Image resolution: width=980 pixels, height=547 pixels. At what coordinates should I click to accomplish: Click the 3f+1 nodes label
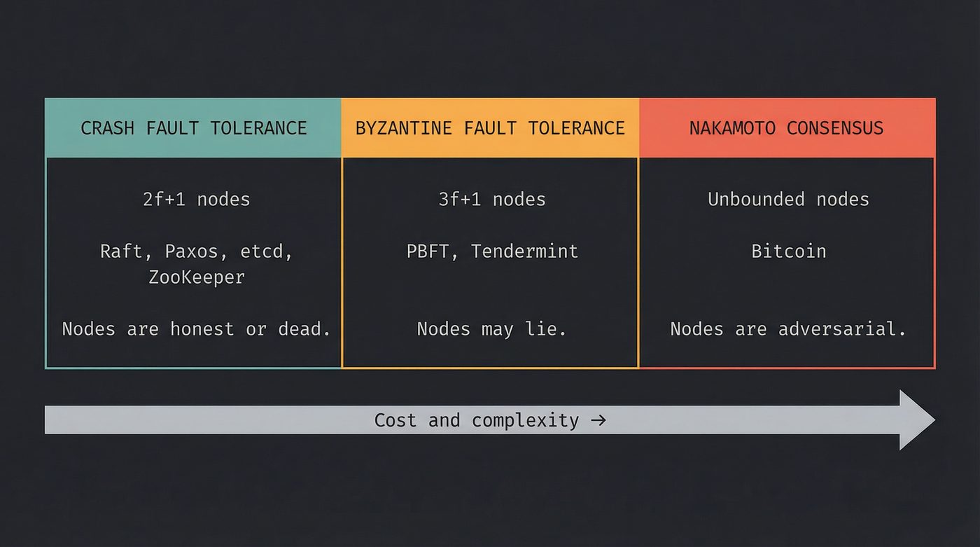(x=491, y=199)
